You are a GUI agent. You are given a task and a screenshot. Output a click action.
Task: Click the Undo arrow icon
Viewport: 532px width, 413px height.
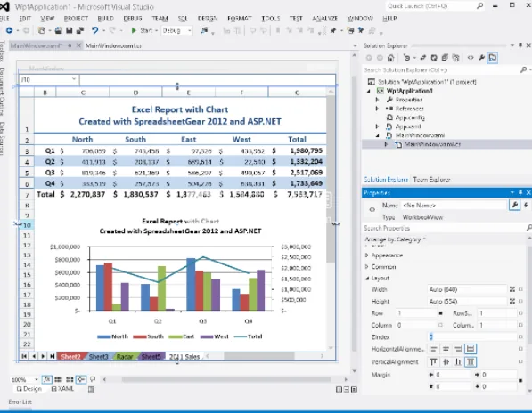click(94, 30)
